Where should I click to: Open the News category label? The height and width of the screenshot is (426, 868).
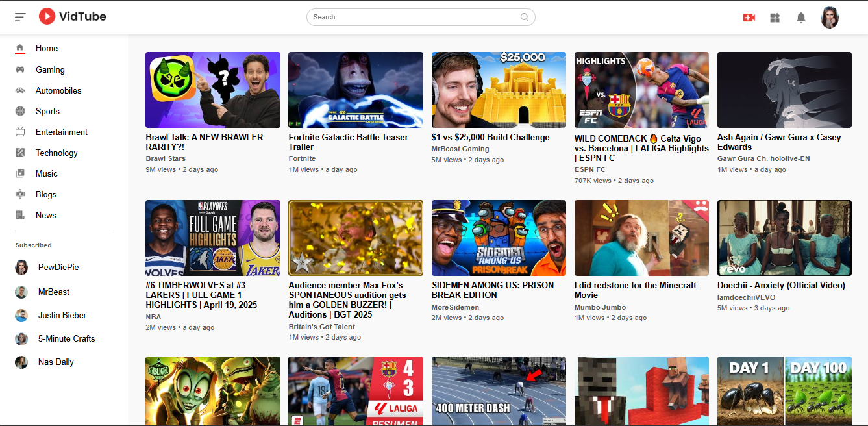point(46,215)
